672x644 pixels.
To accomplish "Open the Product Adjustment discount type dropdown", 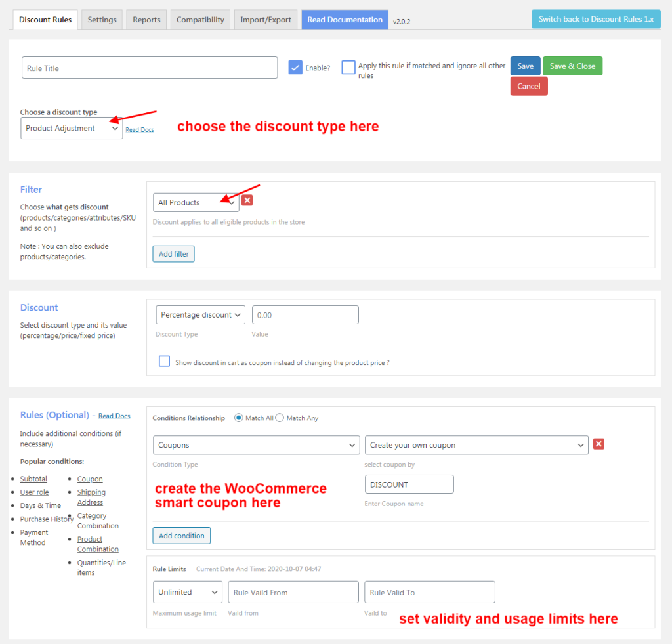I will (72, 129).
